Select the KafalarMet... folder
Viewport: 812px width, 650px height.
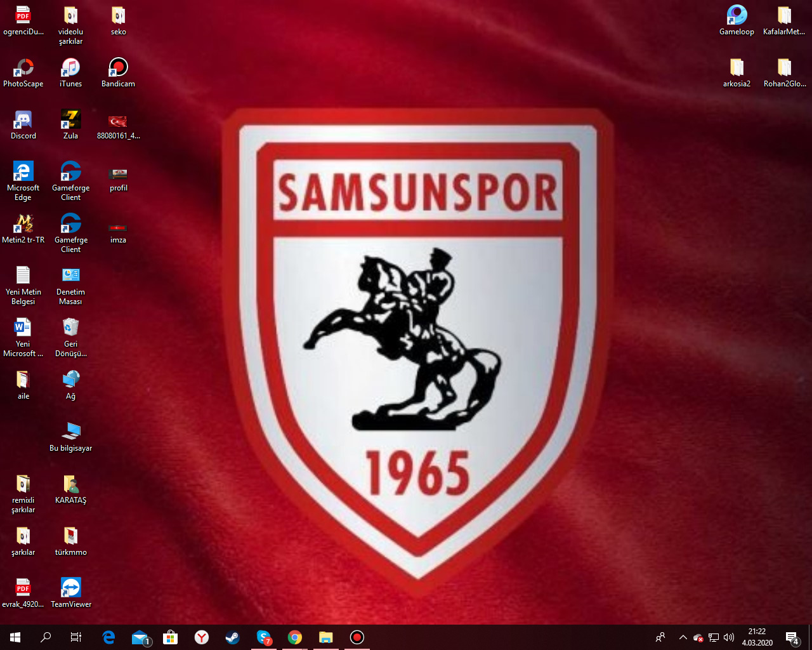(784, 21)
